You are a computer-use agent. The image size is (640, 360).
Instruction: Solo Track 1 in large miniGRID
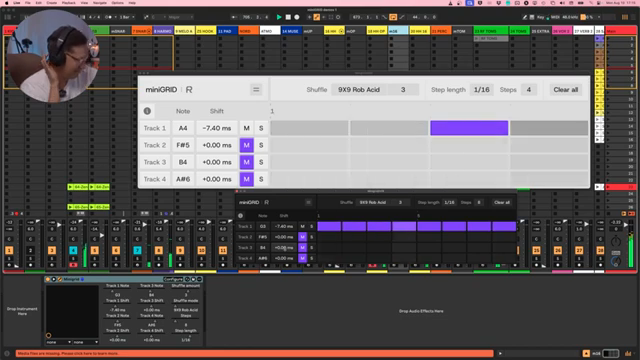tap(261, 128)
